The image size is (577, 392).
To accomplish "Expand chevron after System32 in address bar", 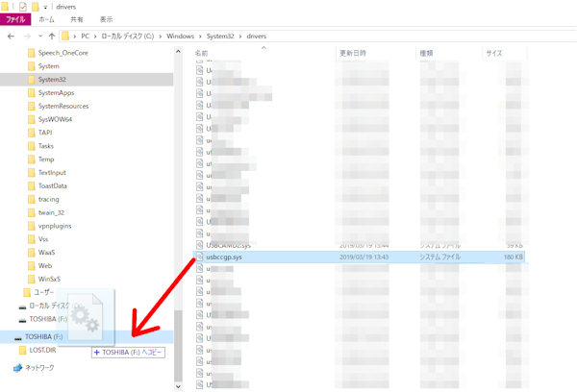I will pyautogui.click(x=240, y=37).
